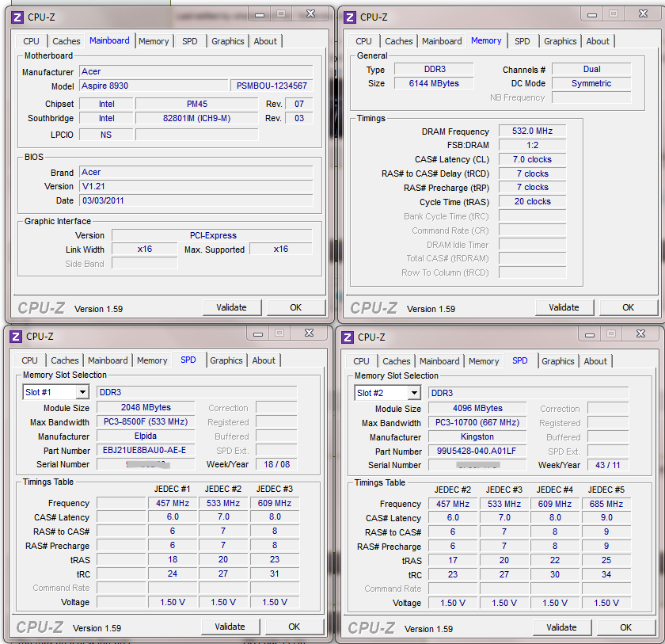The height and width of the screenshot is (644, 665).
Task: Click the model code PSMBOU-1234567
Action: pyautogui.click(x=272, y=86)
